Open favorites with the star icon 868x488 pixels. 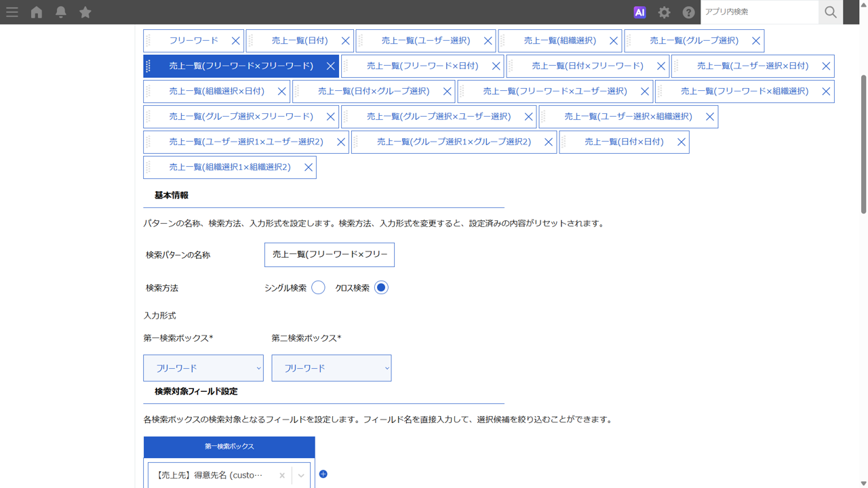pos(85,12)
